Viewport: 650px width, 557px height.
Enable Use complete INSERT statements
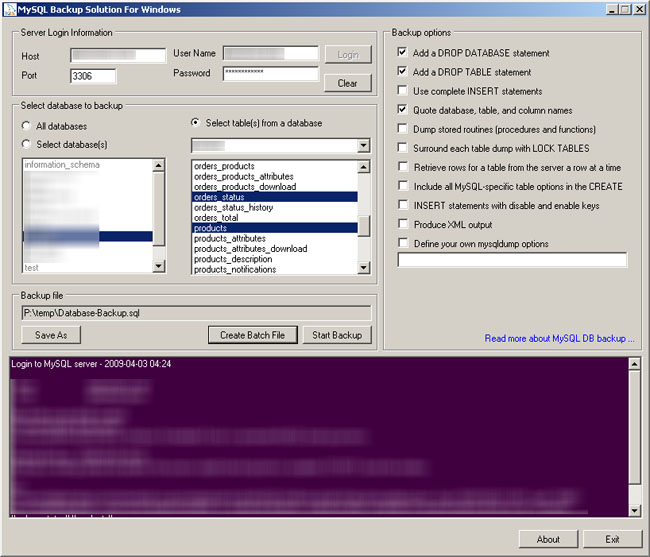tap(402, 90)
